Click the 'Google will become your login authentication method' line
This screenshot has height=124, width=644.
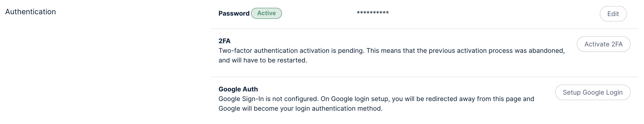300,109
